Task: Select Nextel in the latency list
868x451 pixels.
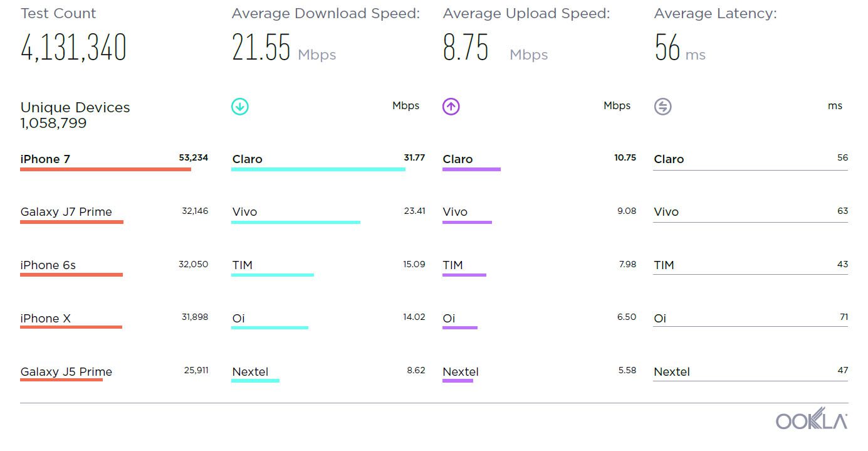Action: pos(672,372)
